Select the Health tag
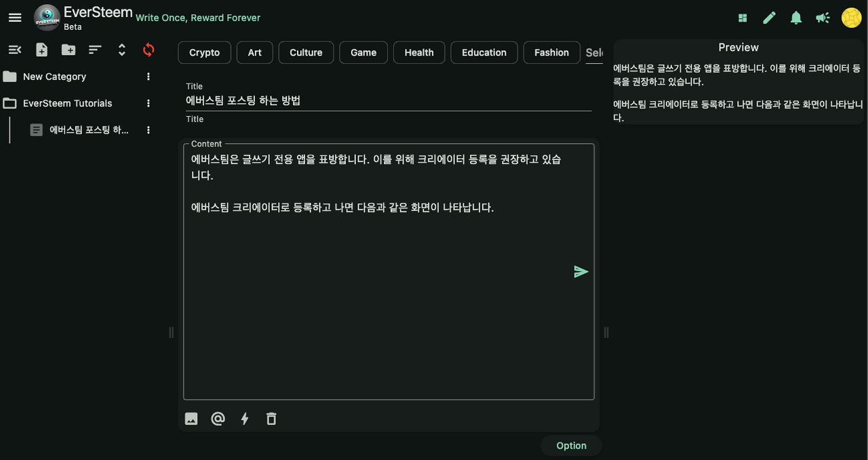The width and height of the screenshot is (868, 460). pyautogui.click(x=419, y=52)
